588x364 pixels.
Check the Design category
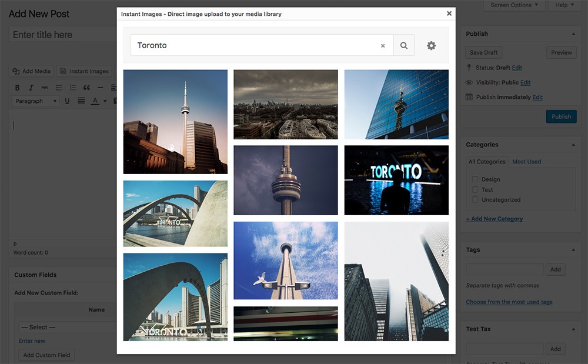(x=475, y=179)
